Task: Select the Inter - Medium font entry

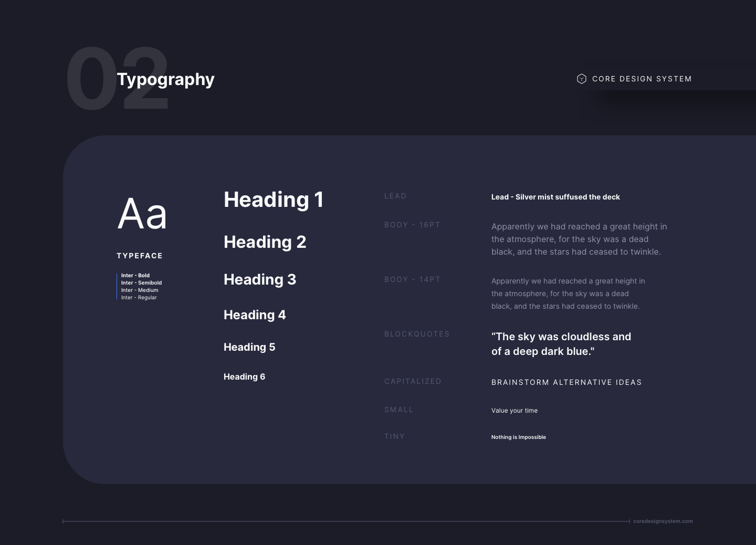Action: coord(140,290)
